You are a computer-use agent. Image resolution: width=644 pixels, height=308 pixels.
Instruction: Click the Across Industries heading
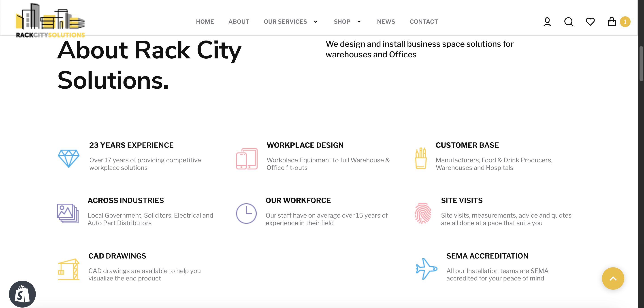click(126, 200)
